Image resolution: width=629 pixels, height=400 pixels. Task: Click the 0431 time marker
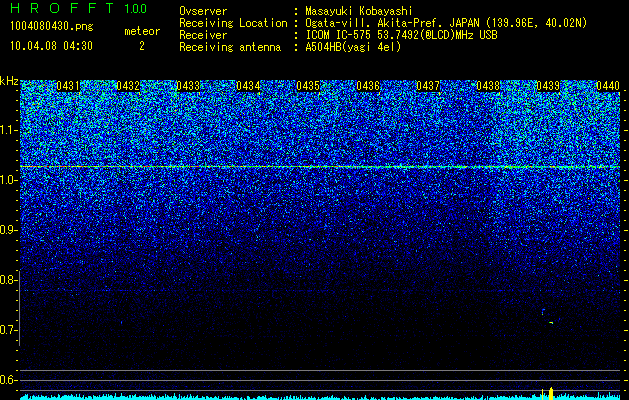click(68, 86)
